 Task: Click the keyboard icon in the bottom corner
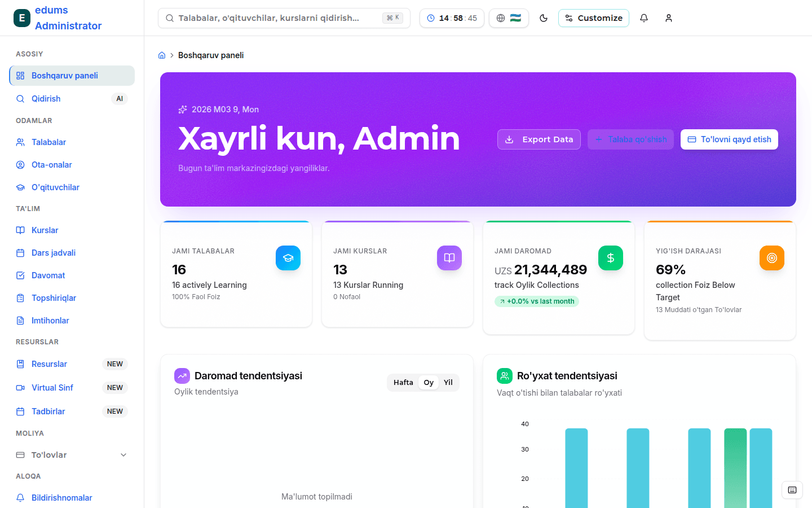pos(792,490)
